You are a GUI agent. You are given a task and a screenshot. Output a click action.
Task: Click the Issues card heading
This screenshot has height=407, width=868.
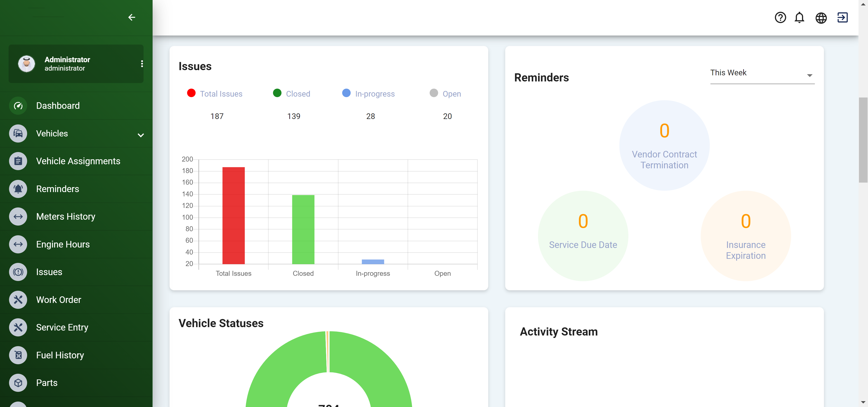pos(195,67)
